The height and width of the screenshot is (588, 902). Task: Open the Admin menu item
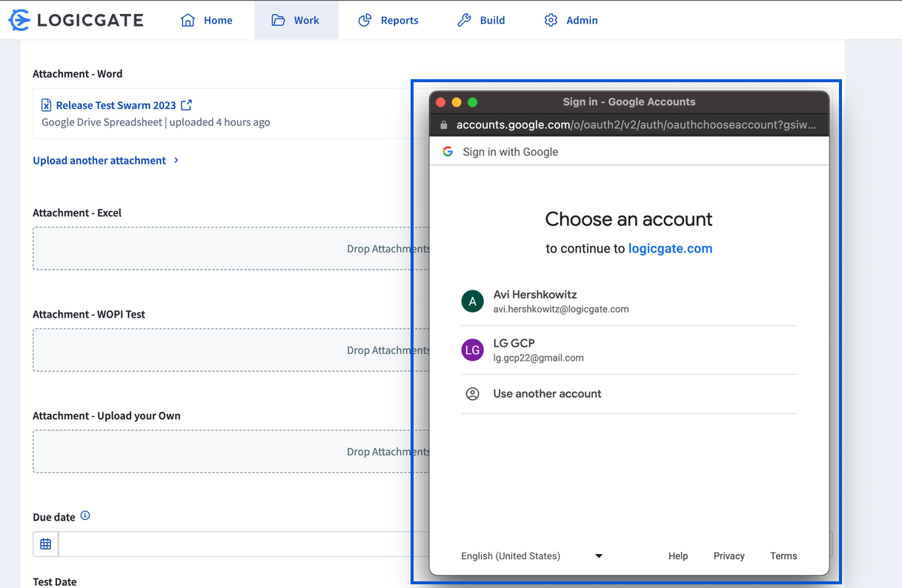click(571, 20)
